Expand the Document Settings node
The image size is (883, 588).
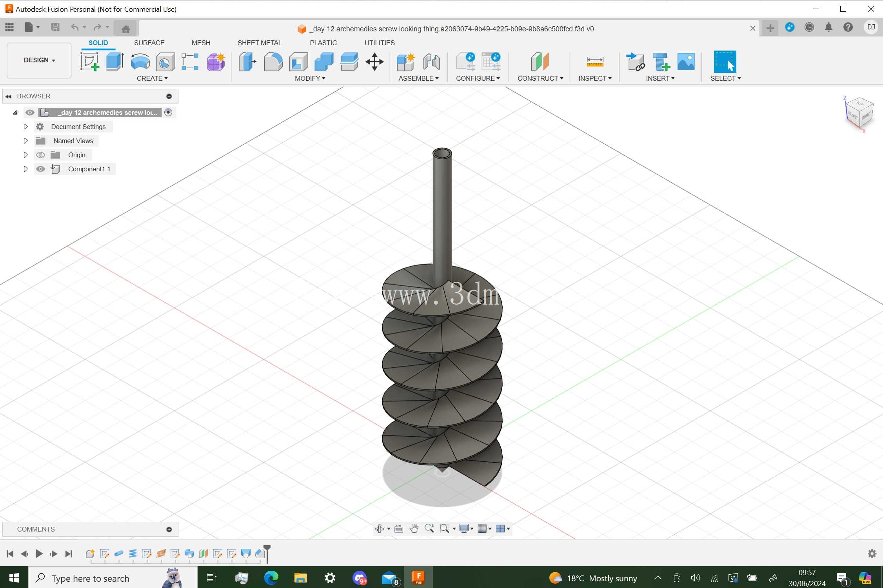click(25, 127)
